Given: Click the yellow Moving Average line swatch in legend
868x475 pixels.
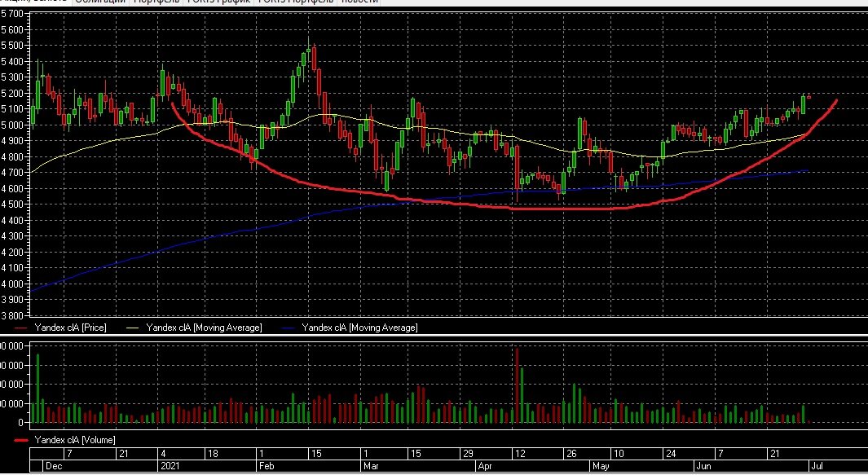Looking at the screenshot, I should click(133, 328).
